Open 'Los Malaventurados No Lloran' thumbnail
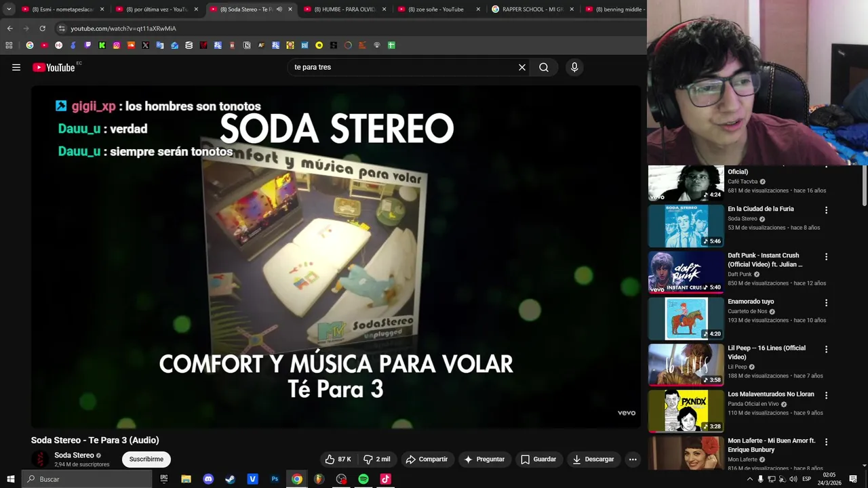 (x=686, y=411)
